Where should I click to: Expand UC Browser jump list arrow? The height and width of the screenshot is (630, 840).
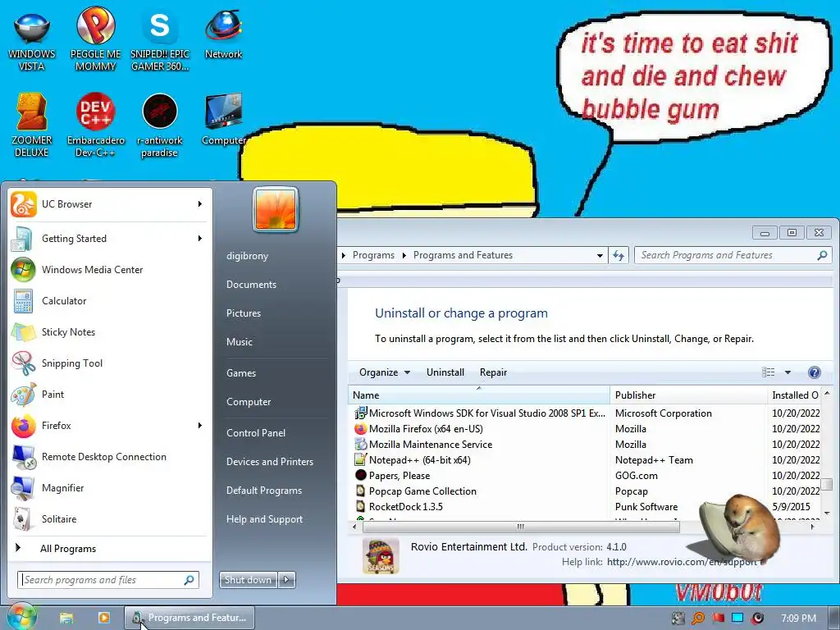[200, 204]
